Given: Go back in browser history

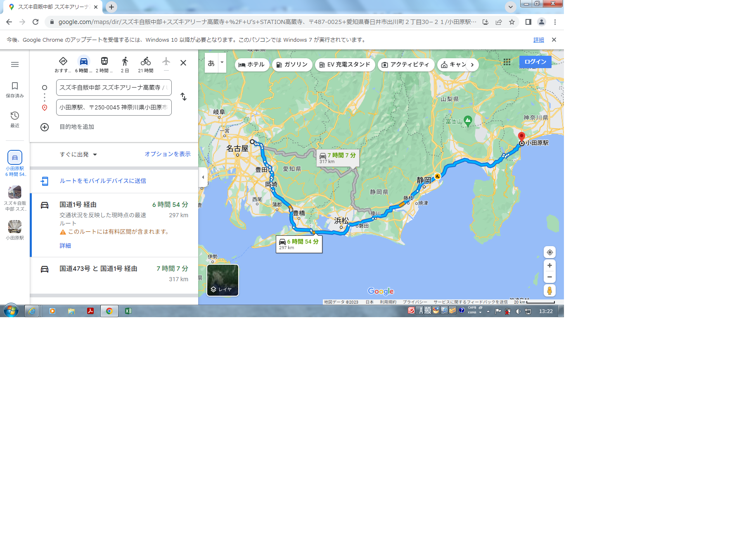Looking at the screenshot, I should point(9,22).
